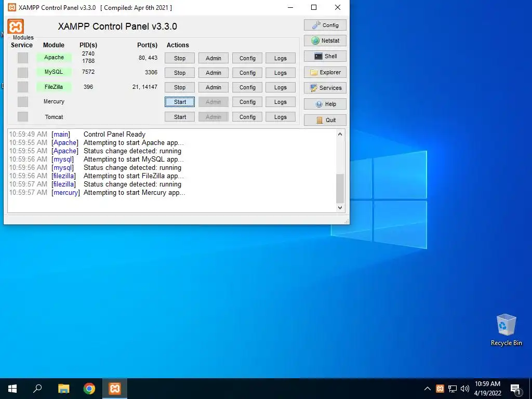
Task: Click 'Attempting to start MySQL app...' log entry
Action: (134, 159)
